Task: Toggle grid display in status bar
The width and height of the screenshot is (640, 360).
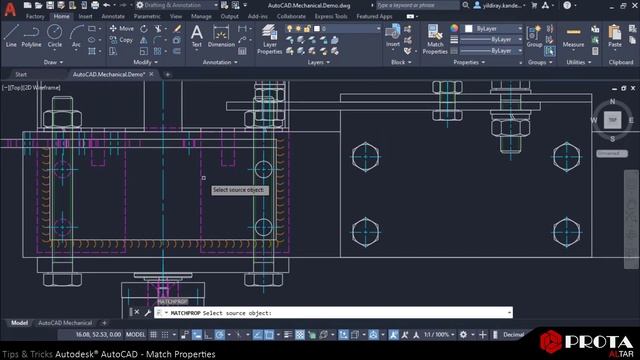Action: (153, 335)
